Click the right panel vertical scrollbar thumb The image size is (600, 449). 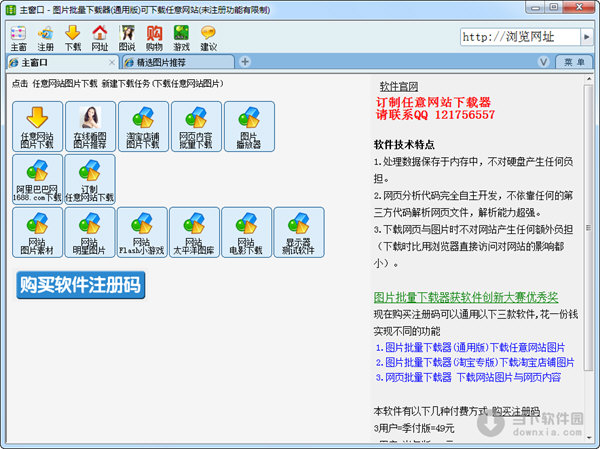point(589,228)
